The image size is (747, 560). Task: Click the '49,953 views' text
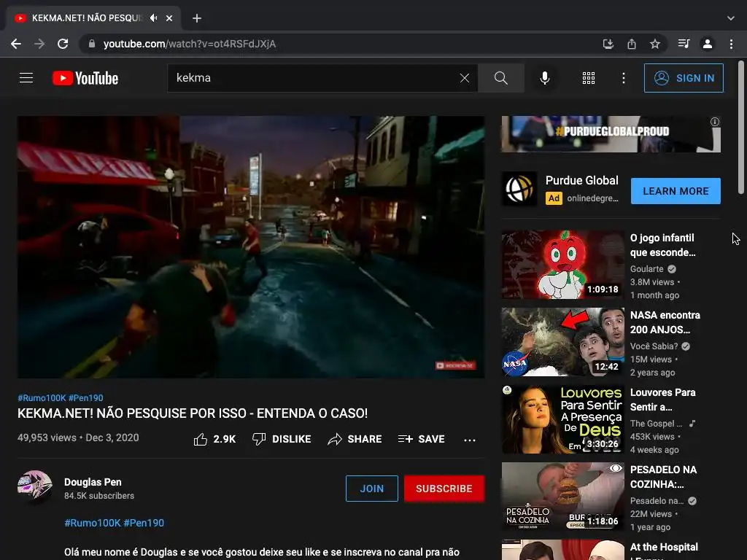(47, 437)
